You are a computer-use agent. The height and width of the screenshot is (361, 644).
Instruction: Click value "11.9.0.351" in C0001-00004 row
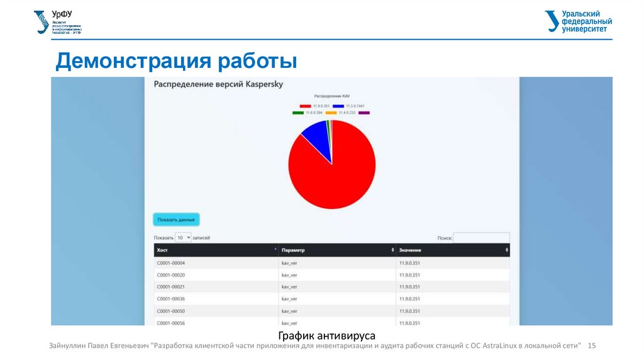(409, 263)
